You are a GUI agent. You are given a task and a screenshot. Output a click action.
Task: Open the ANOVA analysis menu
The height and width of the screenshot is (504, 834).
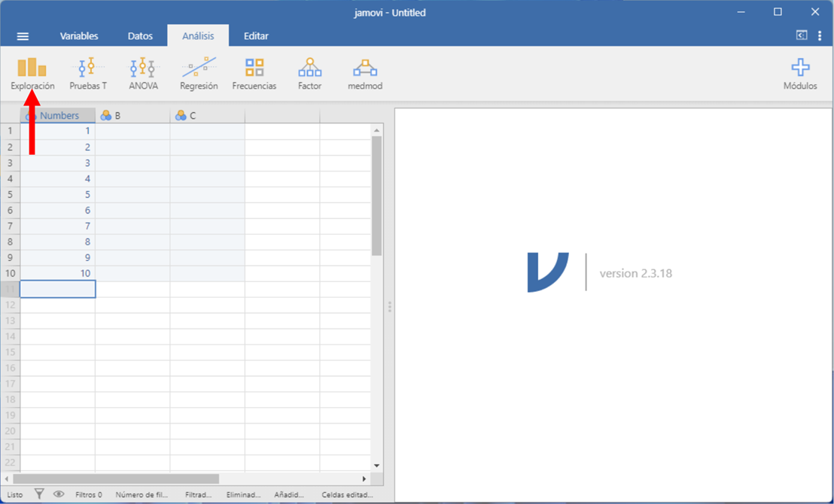click(143, 74)
